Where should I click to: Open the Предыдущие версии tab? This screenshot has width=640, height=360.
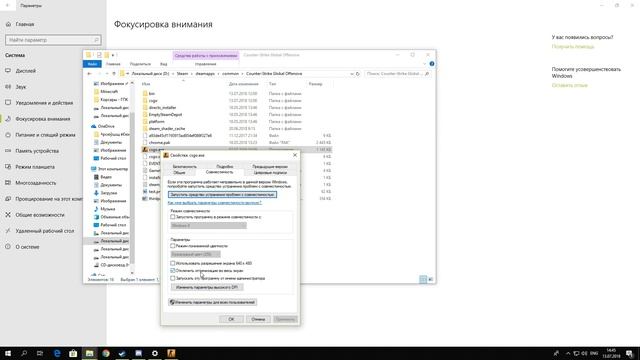click(270, 167)
